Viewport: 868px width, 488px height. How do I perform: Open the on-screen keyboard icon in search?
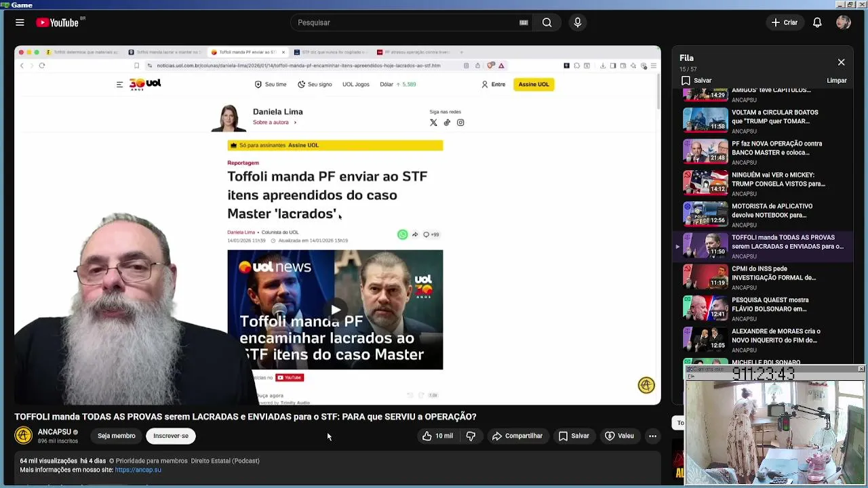coord(524,22)
